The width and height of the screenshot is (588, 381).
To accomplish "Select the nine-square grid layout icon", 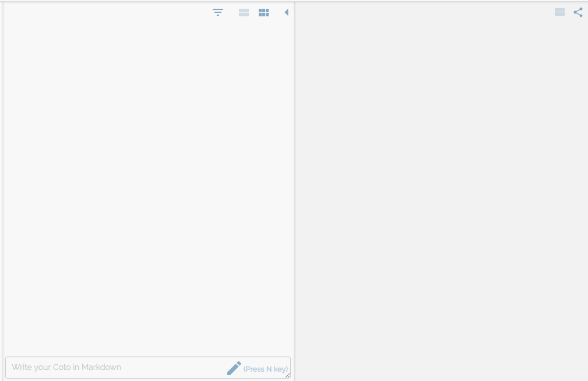I will 263,12.
